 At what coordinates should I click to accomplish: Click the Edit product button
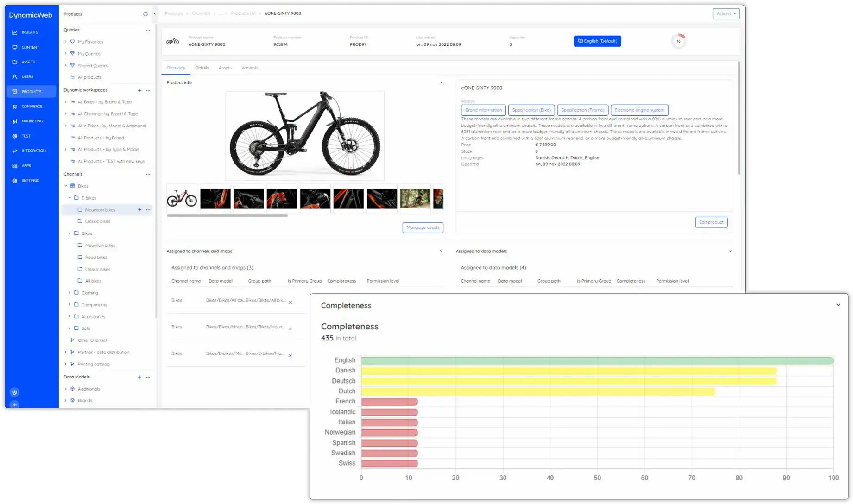(x=712, y=222)
